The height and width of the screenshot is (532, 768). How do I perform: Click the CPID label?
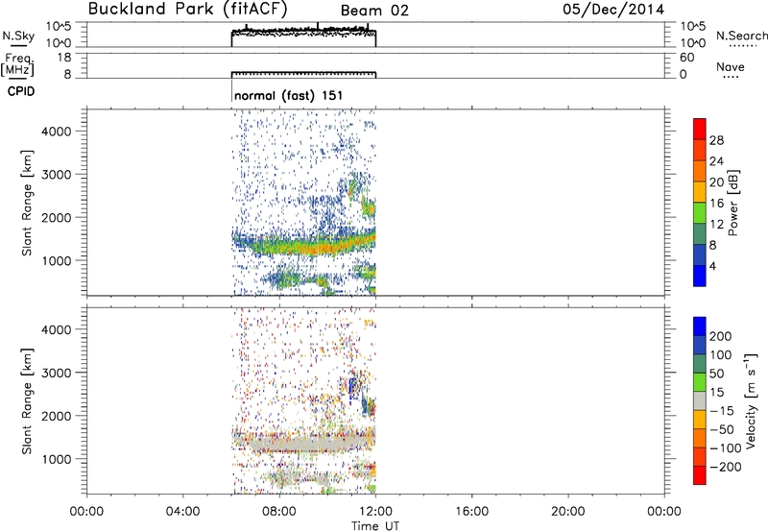21,91
